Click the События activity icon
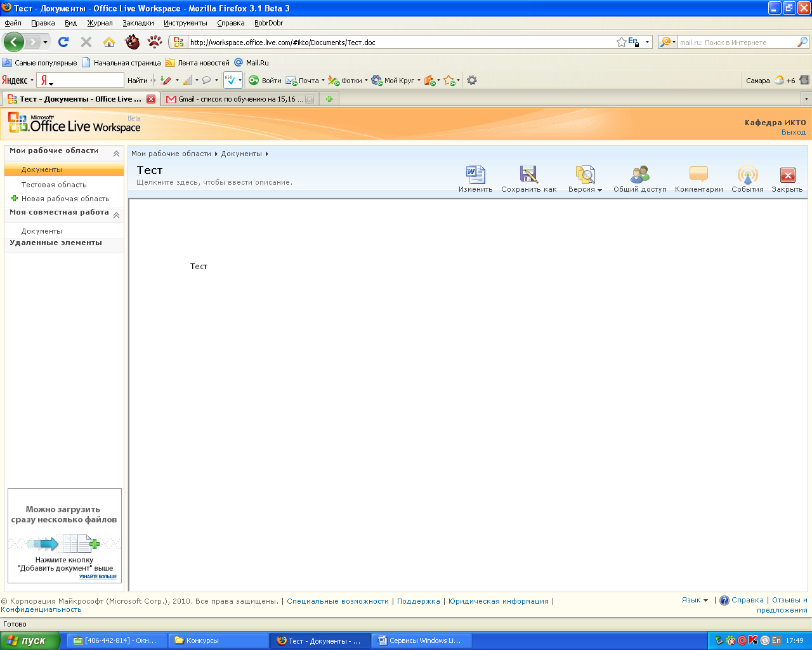The height and width of the screenshot is (650, 812). click(748, 175)
